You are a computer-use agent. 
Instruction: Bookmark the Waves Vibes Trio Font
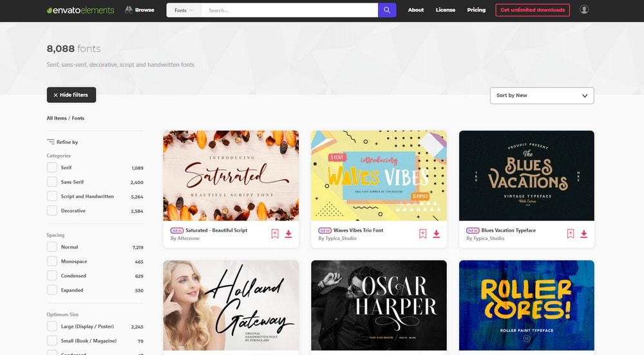(x=423, y=234)
